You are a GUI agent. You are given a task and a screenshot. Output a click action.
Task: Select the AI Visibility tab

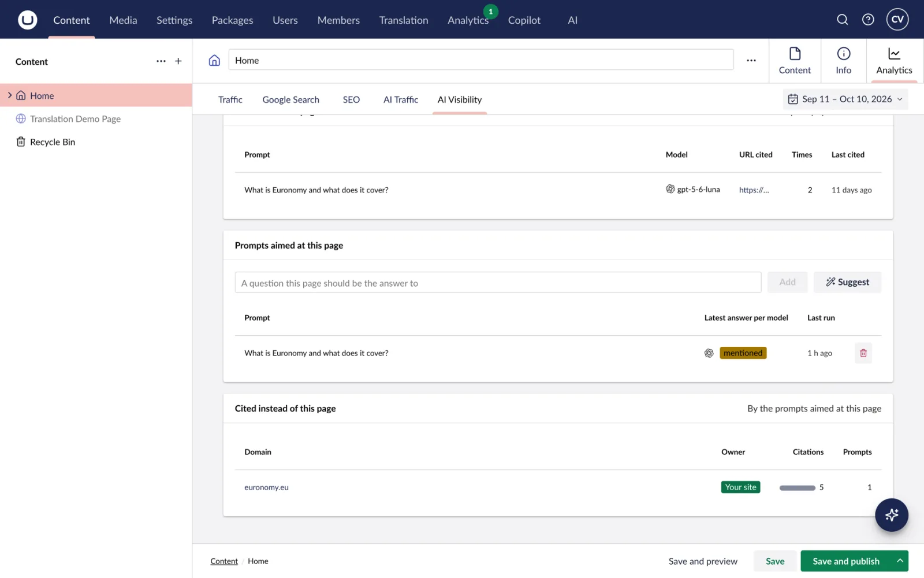[x=460, y=99]
